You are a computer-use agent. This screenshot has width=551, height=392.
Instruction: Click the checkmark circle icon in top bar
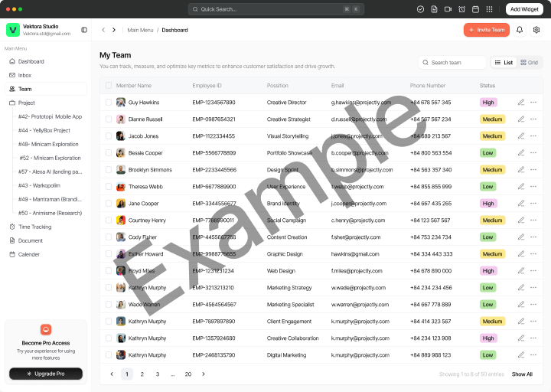420,9
